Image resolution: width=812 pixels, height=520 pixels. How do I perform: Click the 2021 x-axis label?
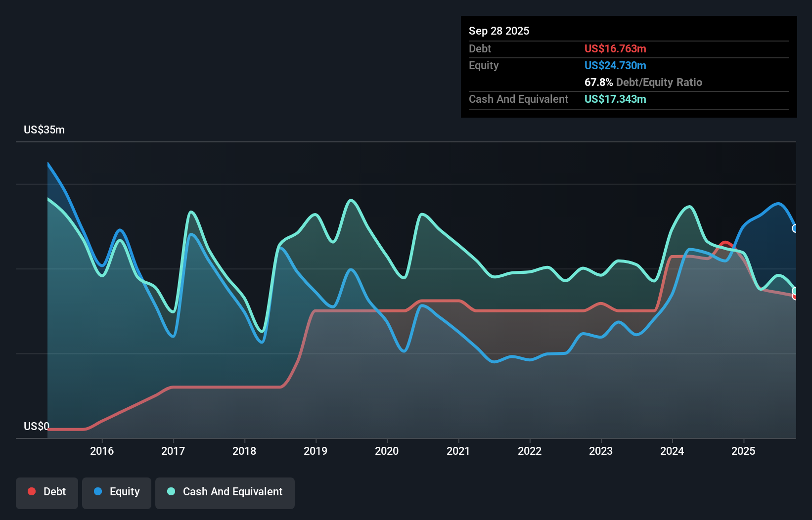tap(458, 451)
